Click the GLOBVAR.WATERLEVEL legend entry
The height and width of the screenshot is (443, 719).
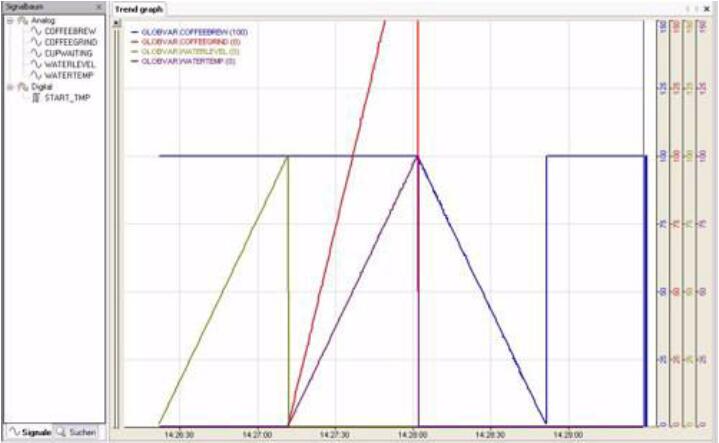point(185,51)
